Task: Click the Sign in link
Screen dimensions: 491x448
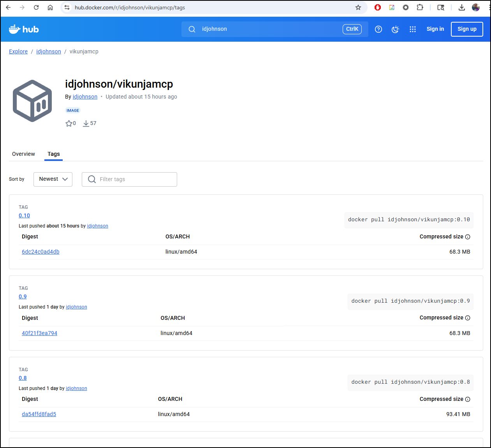Action: 435,29
